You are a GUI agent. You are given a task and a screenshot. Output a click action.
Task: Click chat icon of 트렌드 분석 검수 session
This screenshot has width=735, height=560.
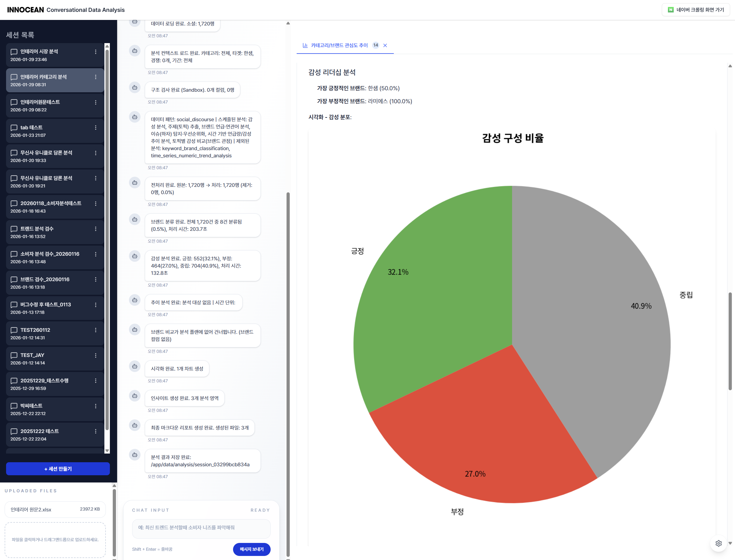click(x=14, y=229)
